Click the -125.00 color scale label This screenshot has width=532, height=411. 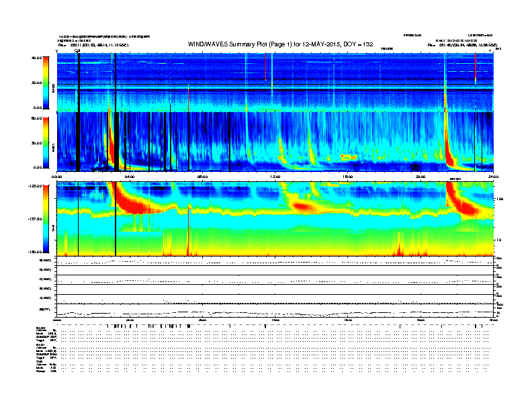click(x=36, y=186)
